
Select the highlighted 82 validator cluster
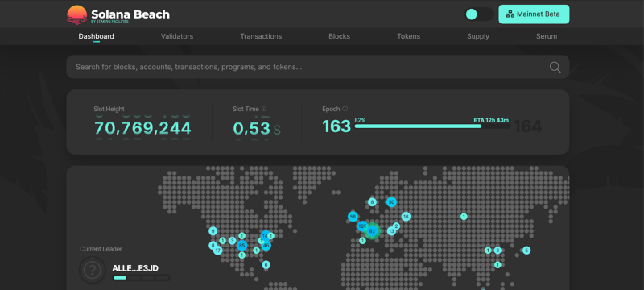(372, 231)
